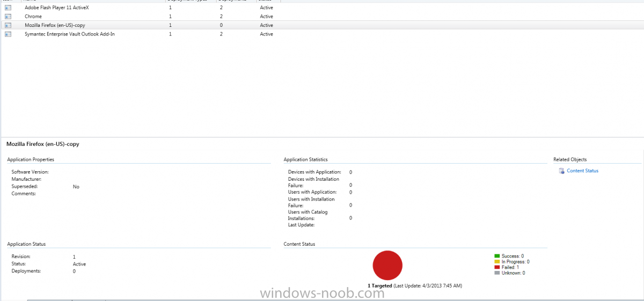Click the Success: 0 legend text
This screenshot has width=644, height=301.
(x=513, y=256)
